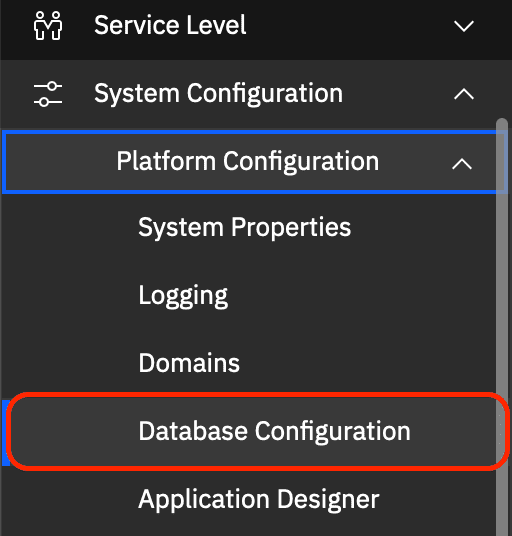Collapse System Configuration with its up chevron
The image size is (512, 536).
(x=463, y=94)
